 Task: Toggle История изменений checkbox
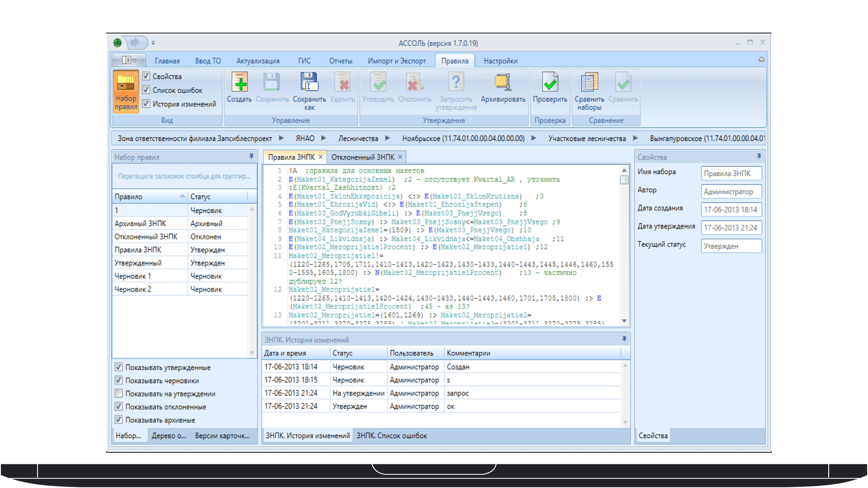(x=146, y=104)
